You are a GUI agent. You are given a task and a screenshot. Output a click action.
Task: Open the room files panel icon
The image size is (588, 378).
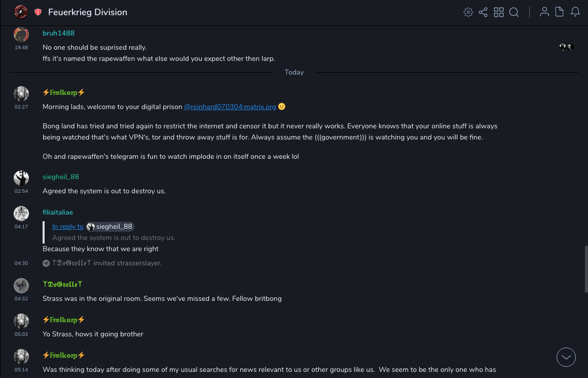tap(560, 12)
